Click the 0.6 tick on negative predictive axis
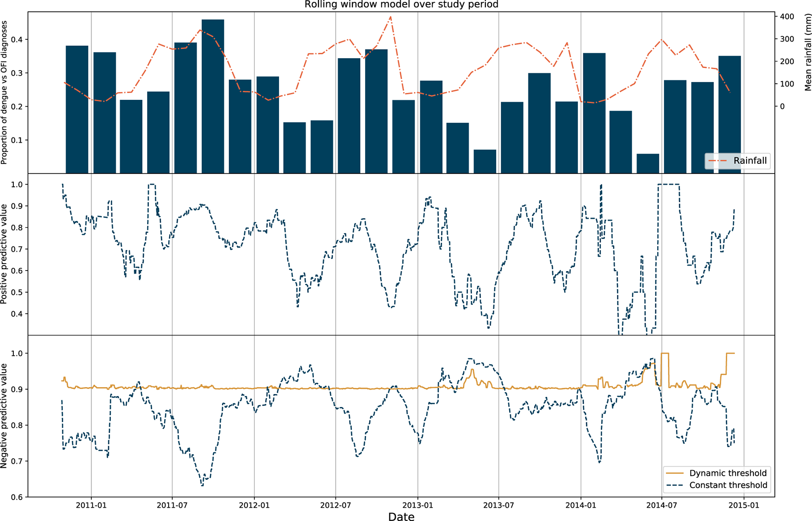The height and width of the screenshot is (521, 812). click(x=17, y=497)
